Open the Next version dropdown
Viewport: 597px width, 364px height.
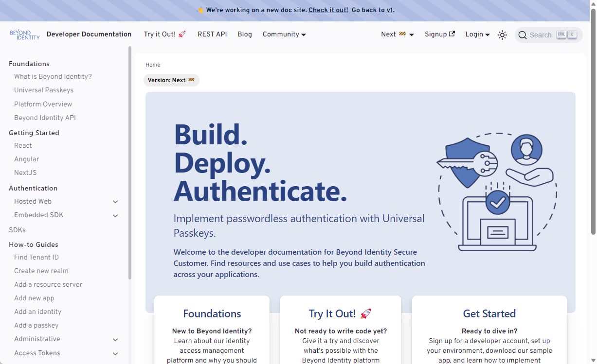[398, 34]
